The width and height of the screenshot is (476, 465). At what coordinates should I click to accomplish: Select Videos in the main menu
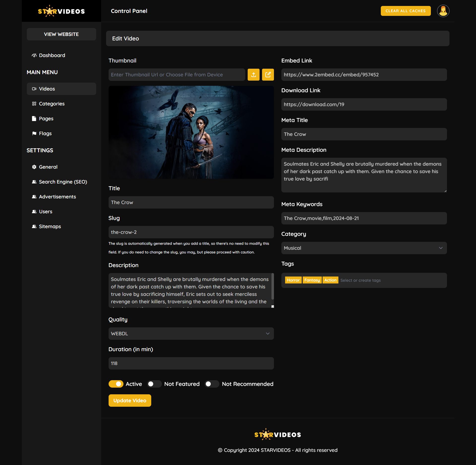click(x=61, y=89)
